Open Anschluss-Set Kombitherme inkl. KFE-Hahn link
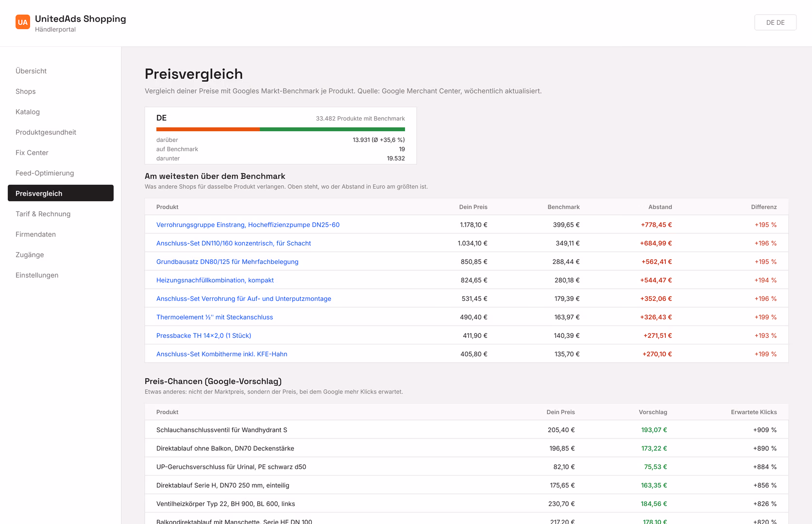Screen dimensions: 812x524 pos(222,354)
